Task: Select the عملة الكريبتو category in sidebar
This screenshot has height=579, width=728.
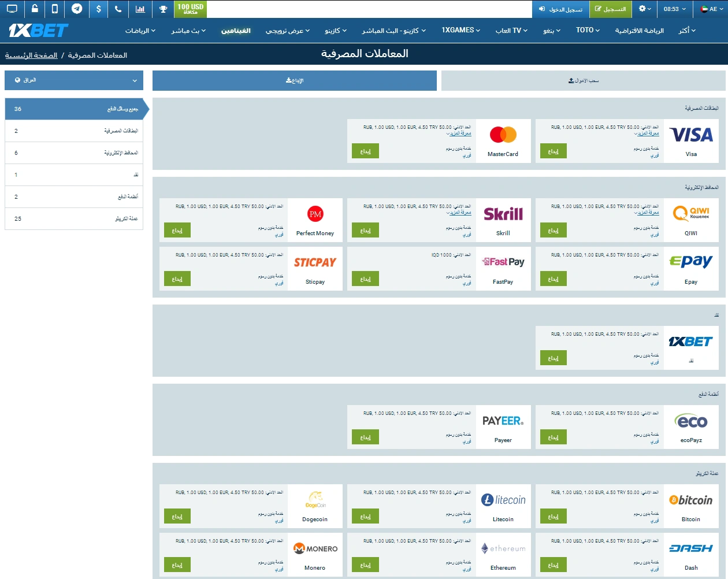Action: click(x=73, y=219)
